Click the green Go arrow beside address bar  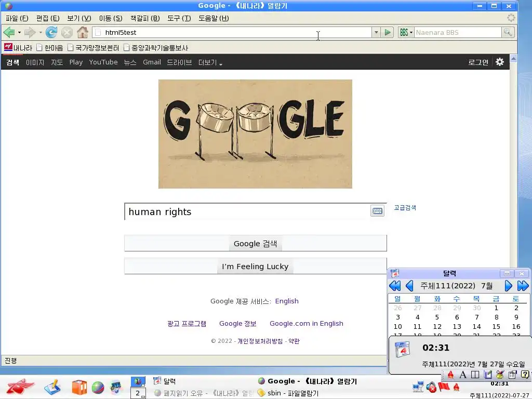[x=387, y=33]
